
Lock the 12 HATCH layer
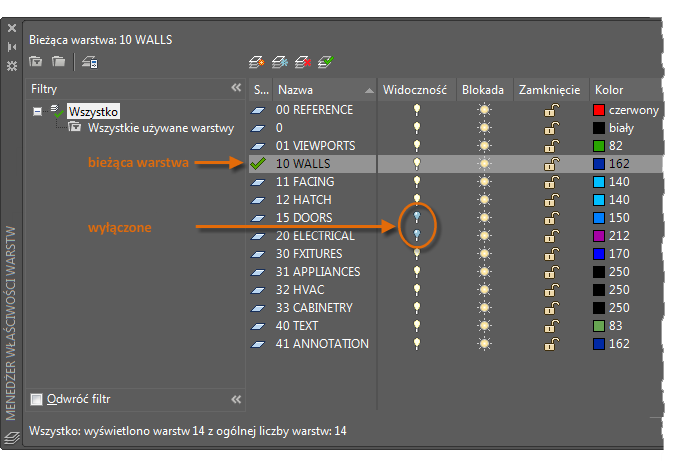click(x=552, y=200)
